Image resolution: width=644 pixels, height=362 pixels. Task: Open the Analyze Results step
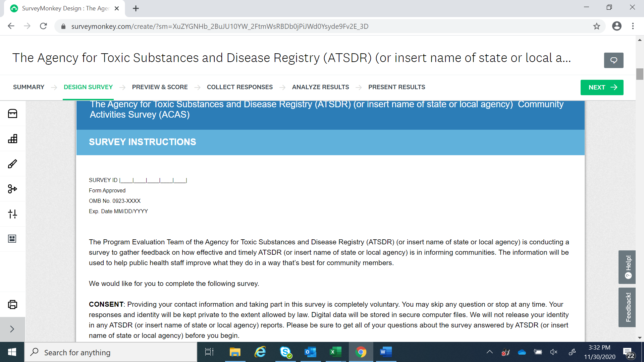(x=320, y=87)
